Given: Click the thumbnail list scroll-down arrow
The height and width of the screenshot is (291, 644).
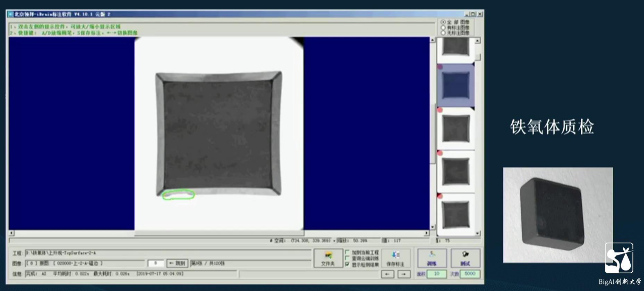Looking at the screenshot, I should click(x=478, y=233).
